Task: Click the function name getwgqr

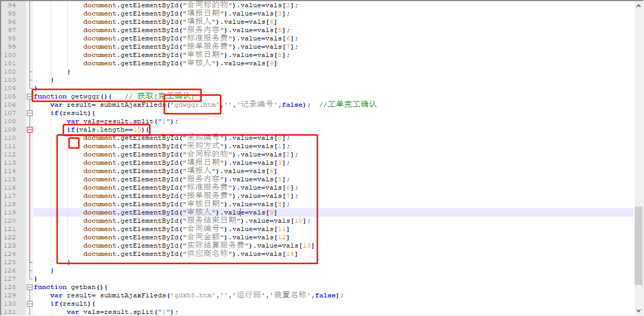Action: (86, 96)
